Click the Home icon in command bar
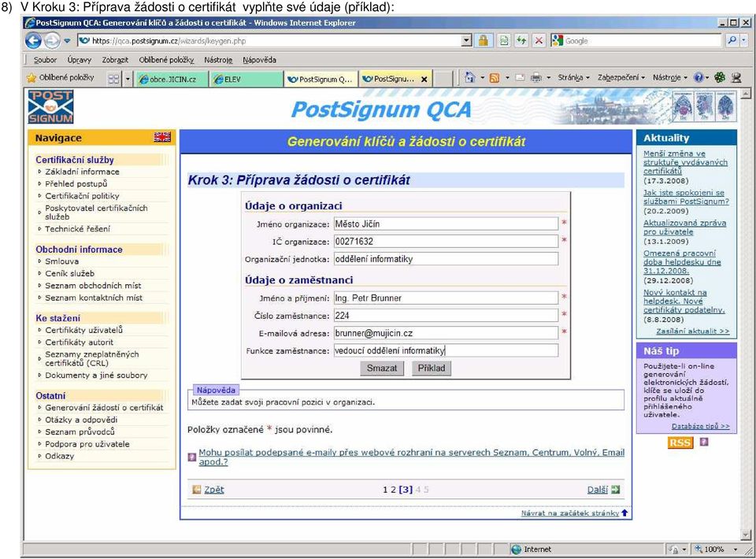The height and width of the screenshot is (559, 756). pos(469,77)
